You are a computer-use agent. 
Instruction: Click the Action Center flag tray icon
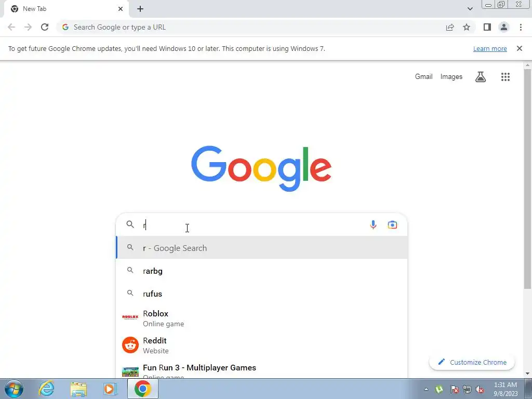pyautogui.click(x=454, y=389)
